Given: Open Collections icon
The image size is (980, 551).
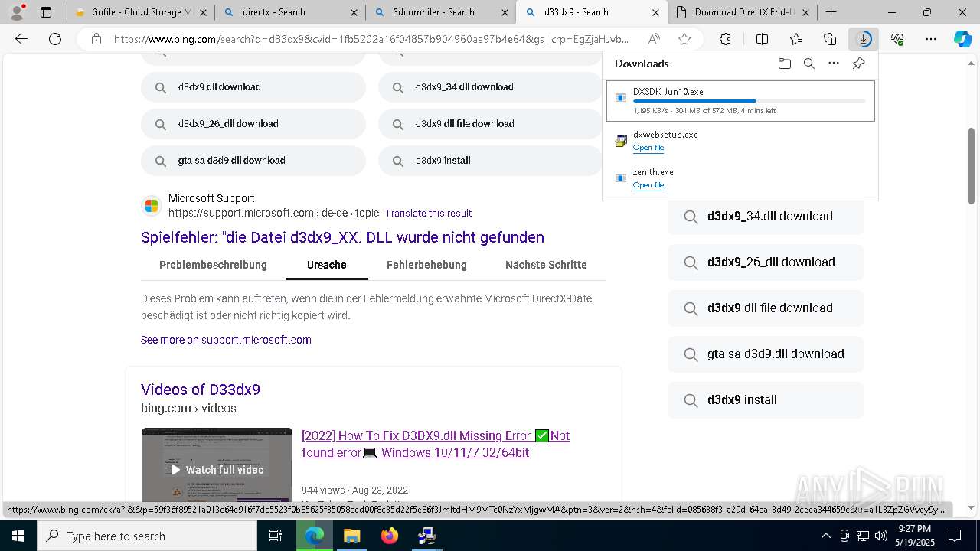Looking at the screenshot, I should click(x=830, y=39).
